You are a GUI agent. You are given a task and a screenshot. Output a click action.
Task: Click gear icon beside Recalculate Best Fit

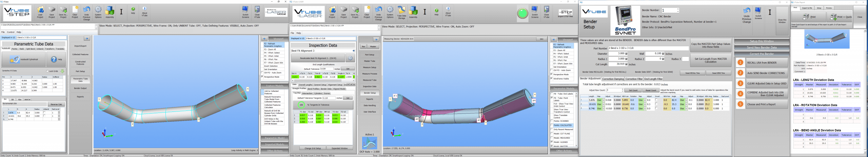[350, 58]
